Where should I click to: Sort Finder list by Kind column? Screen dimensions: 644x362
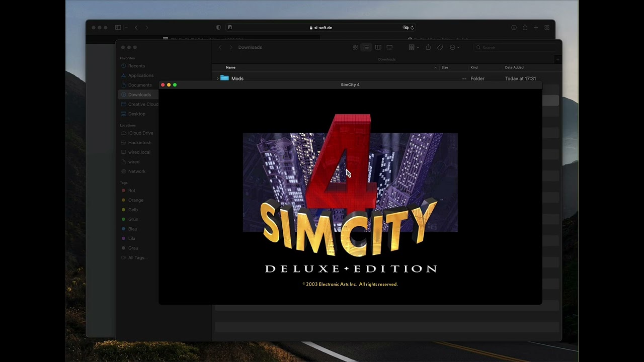(474, 67)
